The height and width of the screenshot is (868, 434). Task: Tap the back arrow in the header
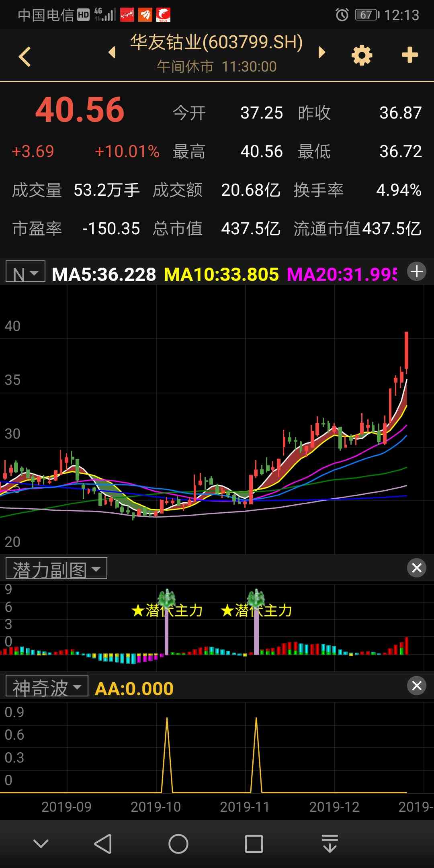click(25, 56)
